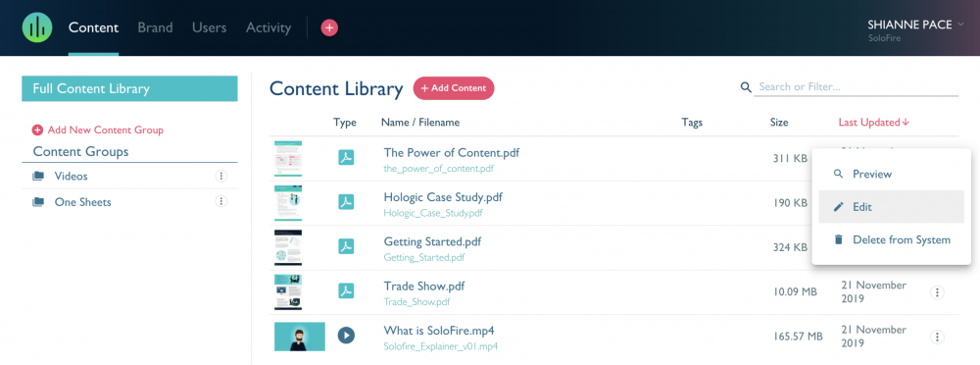Viewport: 980px width, 365px height.
Task: Click the plus icon beside Add New Content Group
Action: coord(37,130)
